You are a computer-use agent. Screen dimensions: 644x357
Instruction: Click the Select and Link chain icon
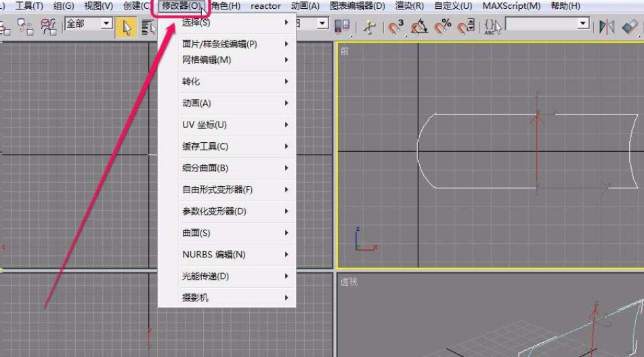point(4,28)
